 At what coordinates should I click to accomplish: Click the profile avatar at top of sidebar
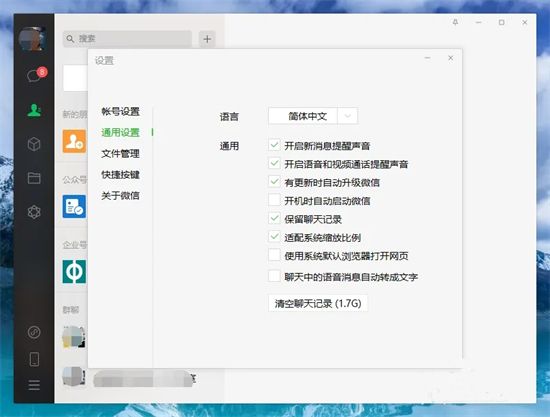32,39
